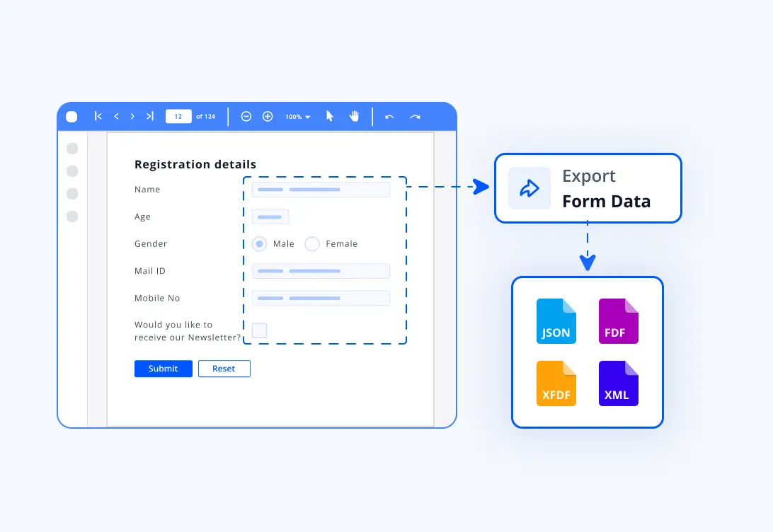Select the Female gender radio button
Viewport: 773px width, 532px height.
pyautogui.click(x=312, y=243)
